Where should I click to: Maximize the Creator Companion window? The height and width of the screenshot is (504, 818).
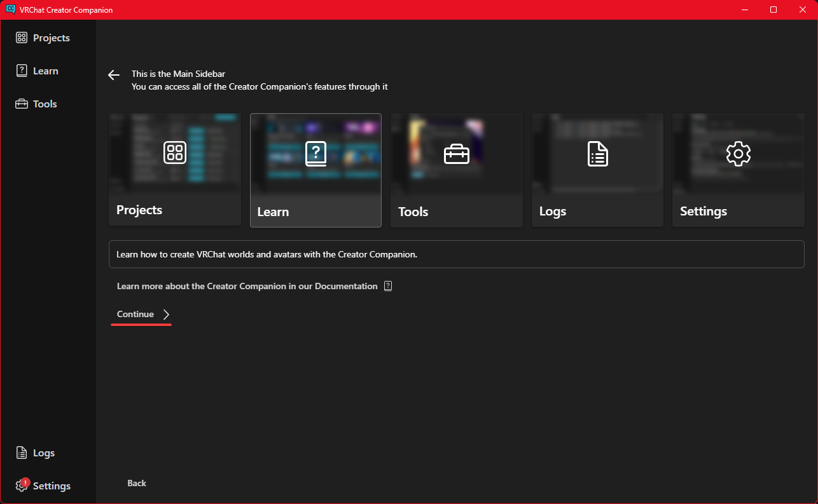[x=773, y=10]
